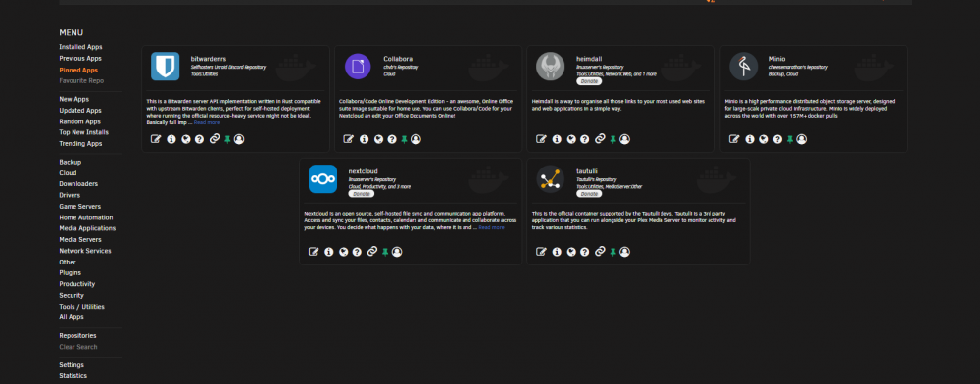Show info for the nextcloud app
This screenshot has height=384, width=980.
click(x=328, y=252)
